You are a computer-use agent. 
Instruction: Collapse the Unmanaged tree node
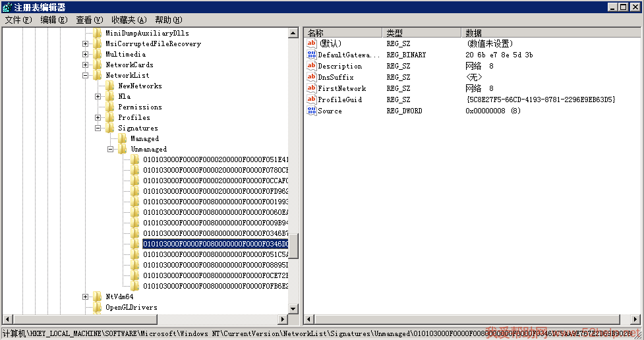(111, 149)
